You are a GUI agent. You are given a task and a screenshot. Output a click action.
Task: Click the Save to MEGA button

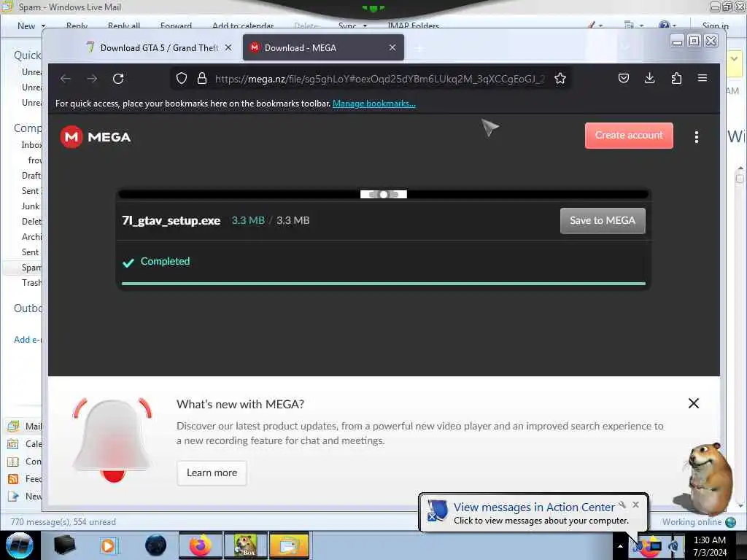[603, 220]
